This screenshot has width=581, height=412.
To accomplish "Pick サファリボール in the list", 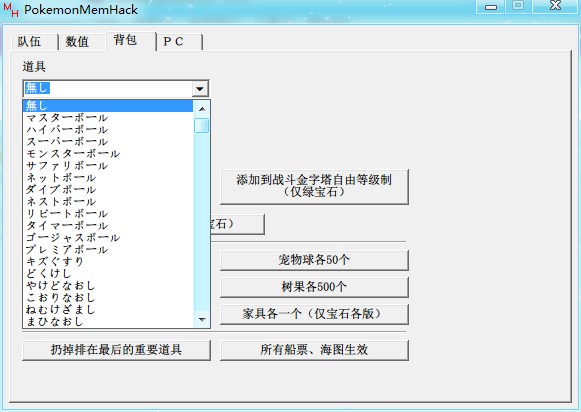I will pos(109,166).
